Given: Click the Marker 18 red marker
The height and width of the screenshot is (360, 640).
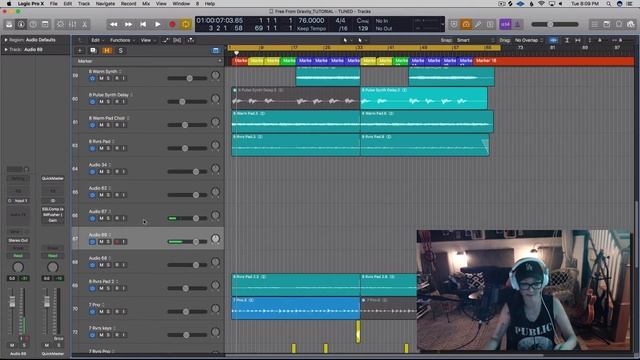Looking at the screenshot, I should pyautogui.click(x=553, y=61).
